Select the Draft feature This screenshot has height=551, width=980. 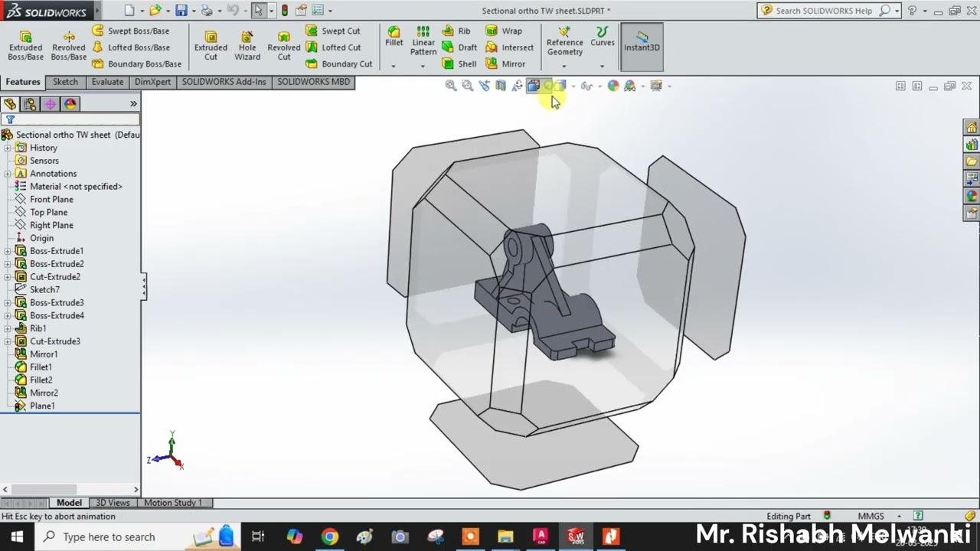click(459, 47)
